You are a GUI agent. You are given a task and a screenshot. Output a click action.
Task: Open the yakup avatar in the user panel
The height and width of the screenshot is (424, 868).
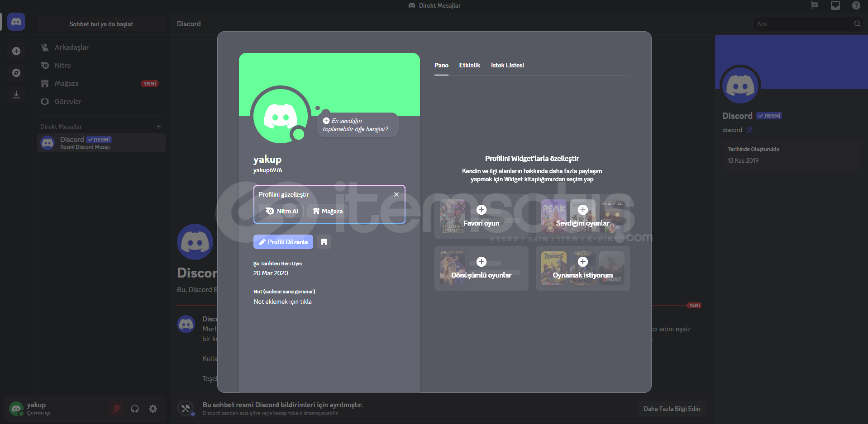tap(16, 409)
